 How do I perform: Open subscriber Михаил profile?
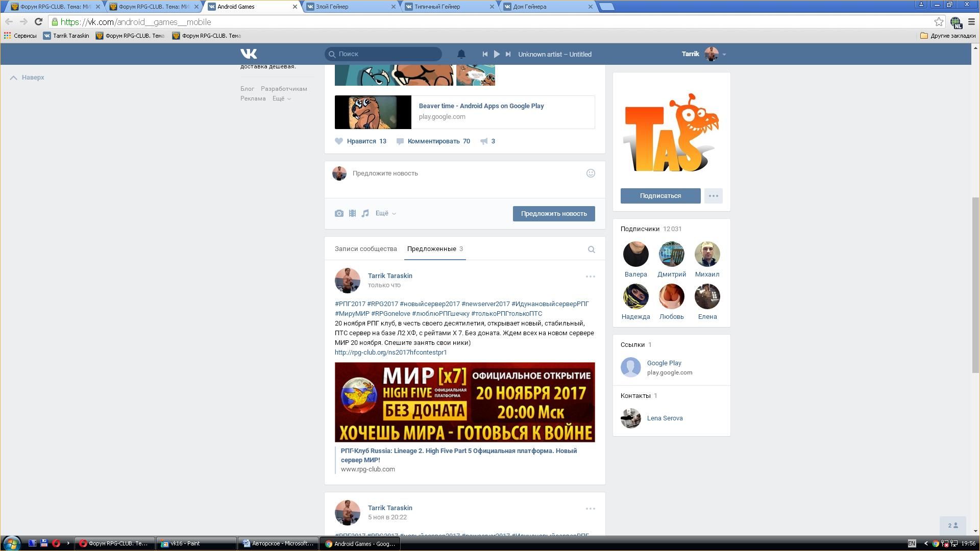click(x=707, y=254)
